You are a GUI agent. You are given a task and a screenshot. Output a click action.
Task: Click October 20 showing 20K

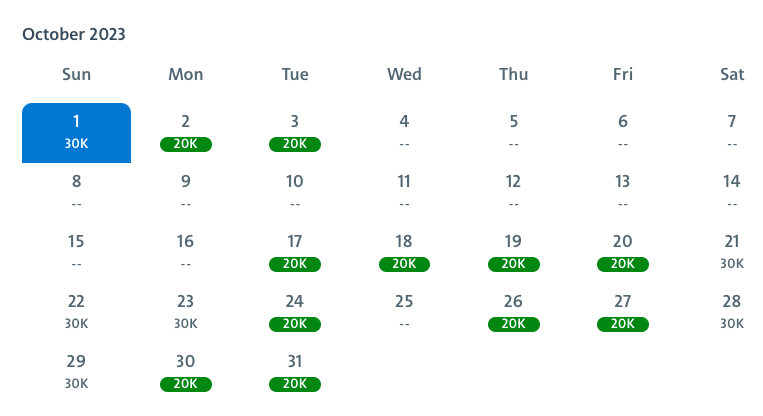point(623,252)
